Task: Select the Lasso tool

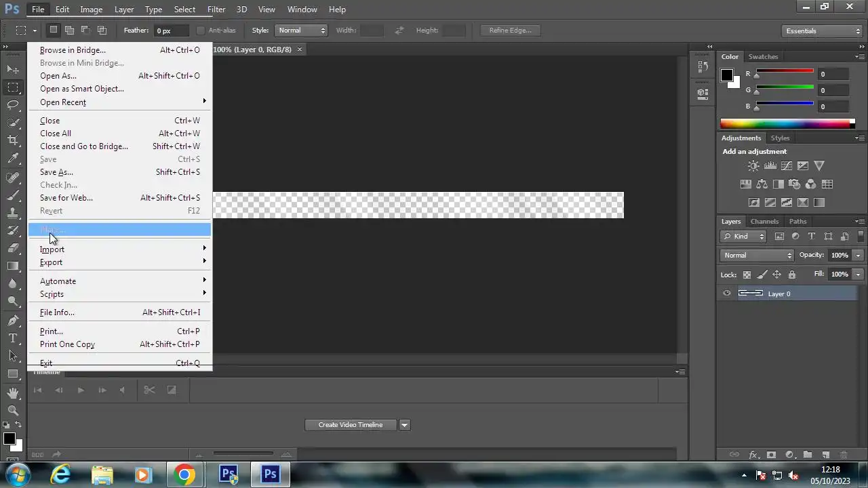Action: [x=13, y=104]
